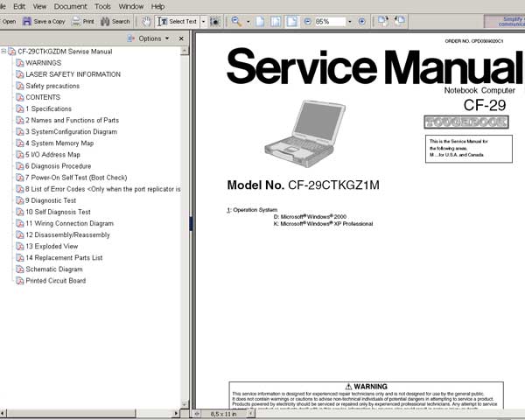525x420 pixels.
Task: Click the zoom percentage field showing 85%
Action: 330,21
